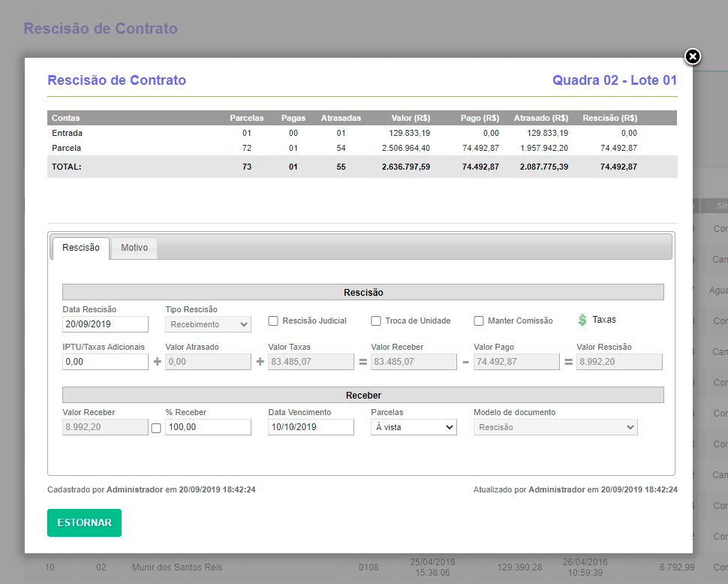Select the Entrada row in the accounts table
728x584 pixels.
coord(225,133)
